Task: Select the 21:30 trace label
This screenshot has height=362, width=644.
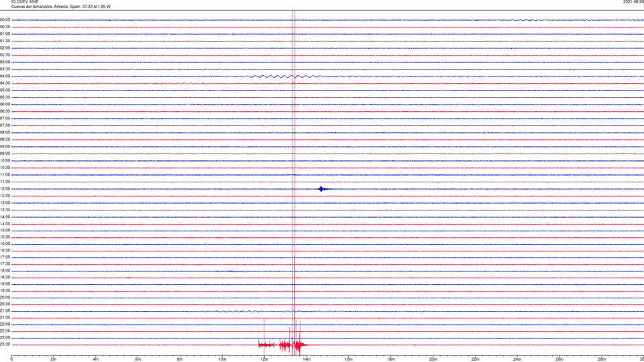Action: tap(5, 318)
